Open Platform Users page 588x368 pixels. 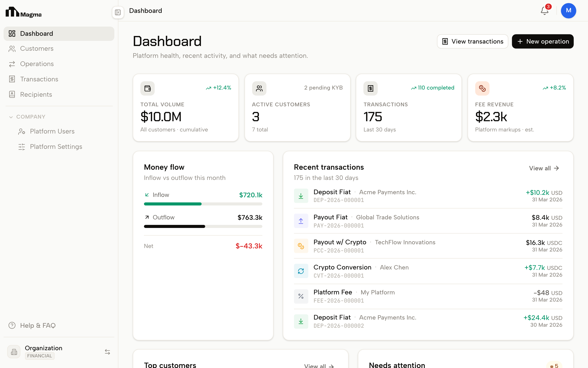click(x=64, y=131)
